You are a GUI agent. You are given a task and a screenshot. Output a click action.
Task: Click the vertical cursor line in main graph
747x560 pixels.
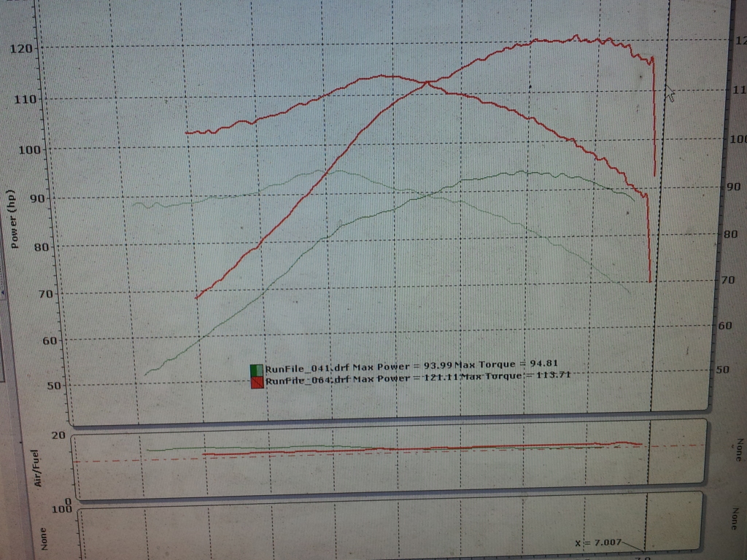coord(659,205)
